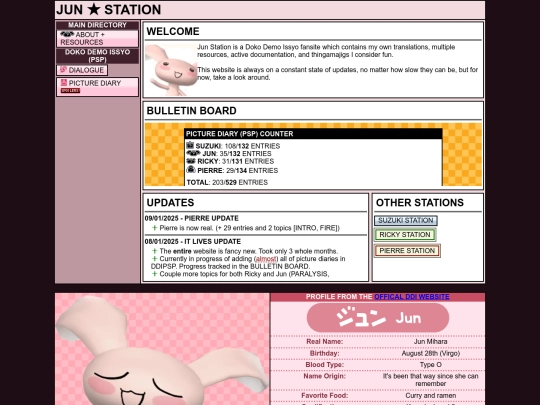Visit Suzuki Station
The height and width of the screenshot is (405, 540).
(x=406, y=220)
